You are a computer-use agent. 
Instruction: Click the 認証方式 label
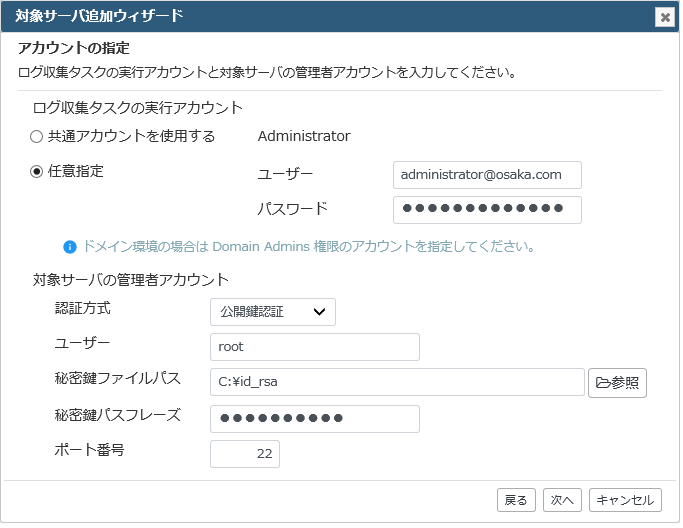[x=82, y=308]
